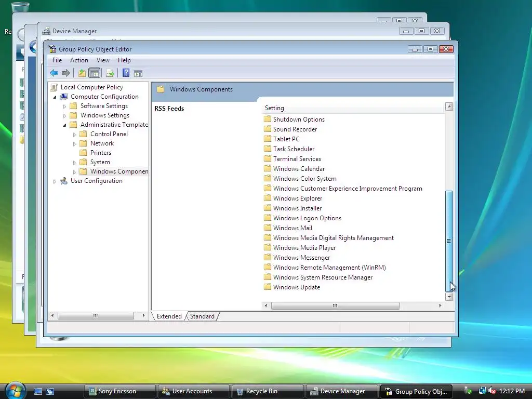Select the Windows Explorer folder icon
The image size is (532, 399).
[268, 198]
